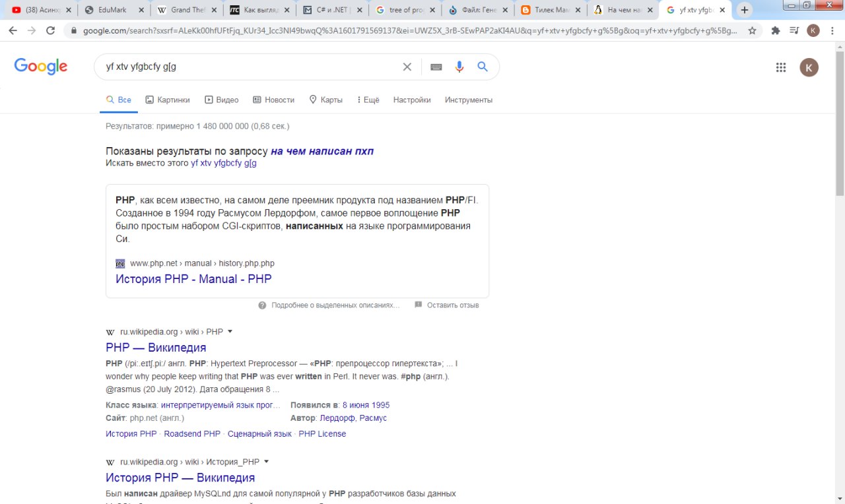View site info via the padlock icon
Viewport: 845px width, 504px height.
click(73, 31)
